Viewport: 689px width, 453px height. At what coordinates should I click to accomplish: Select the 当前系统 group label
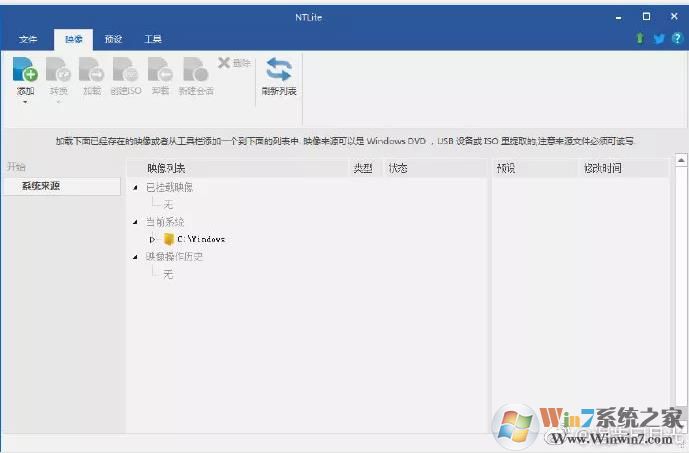point(165,222)
